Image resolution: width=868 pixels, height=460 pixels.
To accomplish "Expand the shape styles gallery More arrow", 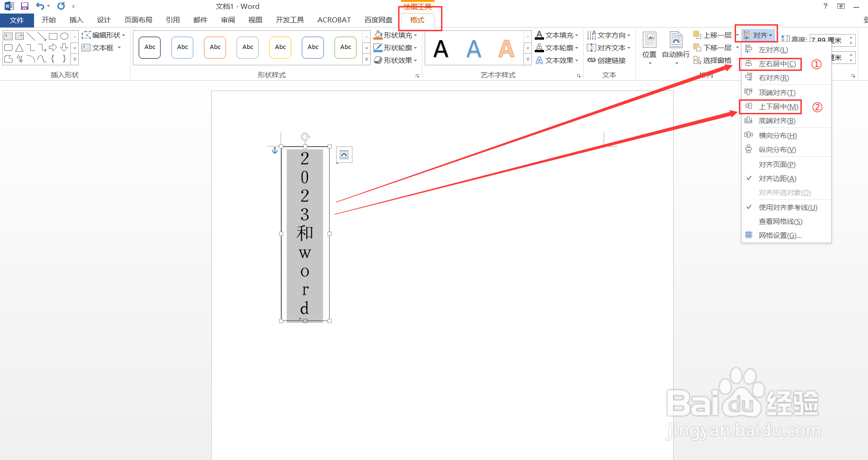I will (366, 60).
